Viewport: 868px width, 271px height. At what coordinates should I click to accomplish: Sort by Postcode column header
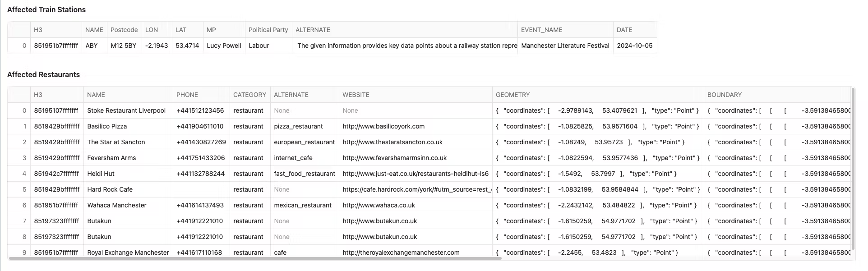(124, 30)
